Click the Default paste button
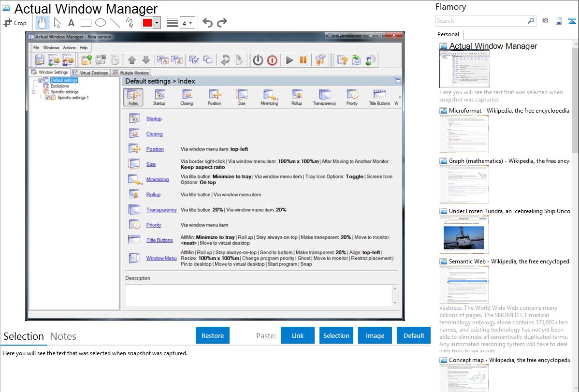 pos(414,335)
